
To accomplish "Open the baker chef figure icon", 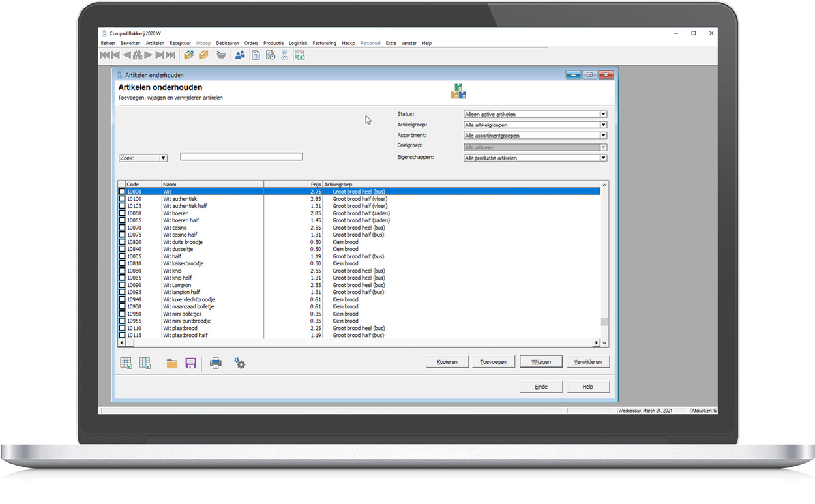I will point(284,55).
